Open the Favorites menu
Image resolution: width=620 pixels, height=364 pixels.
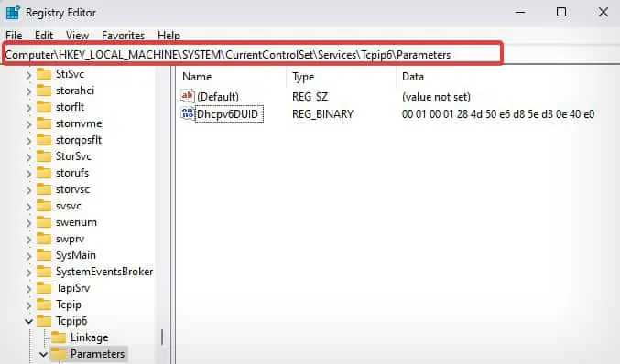pos(123,36)
